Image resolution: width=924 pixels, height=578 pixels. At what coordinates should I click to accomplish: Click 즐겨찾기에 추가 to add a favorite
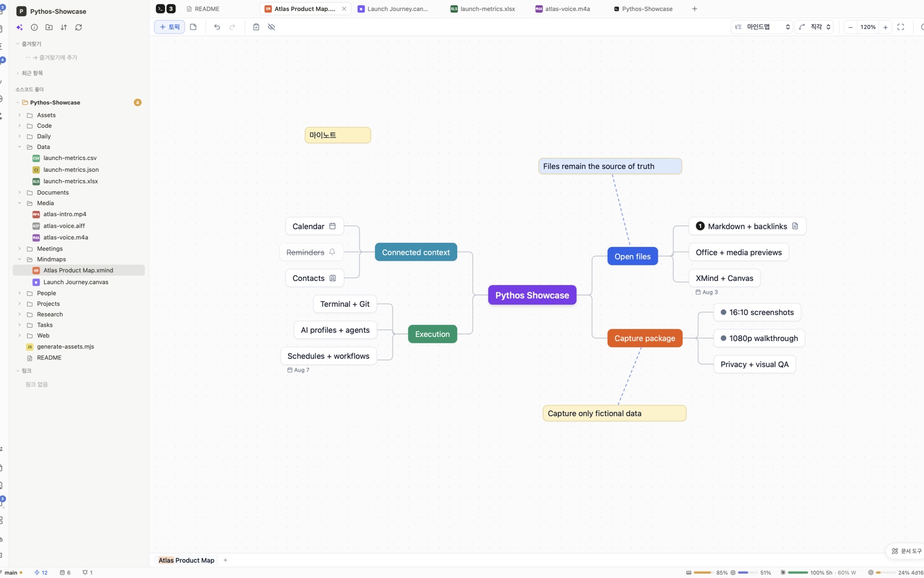pyautogui.click(x=58, y=58)
